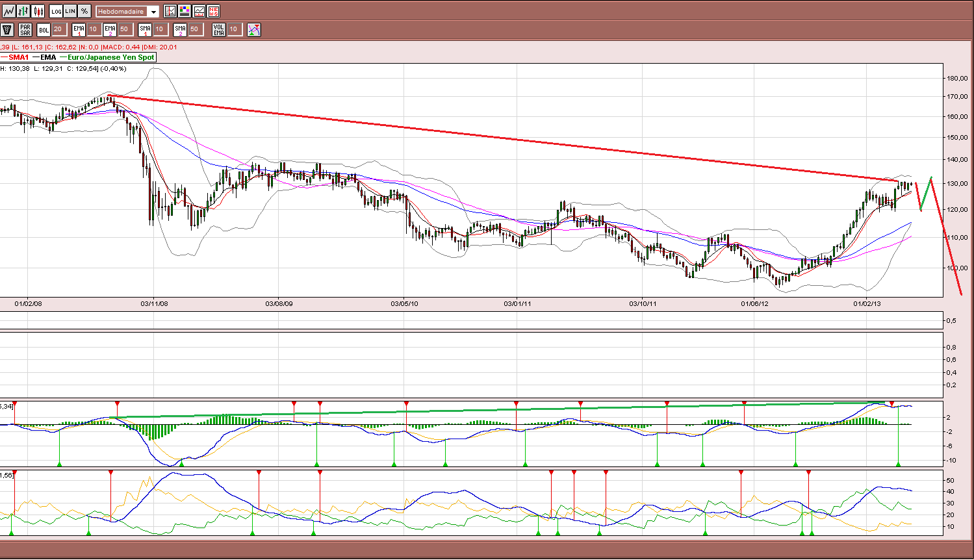Image resolution: width=974 pixels, height=560 pixels.
Task: Toggle the LOG price scale
Action: (x=57, y=11)
